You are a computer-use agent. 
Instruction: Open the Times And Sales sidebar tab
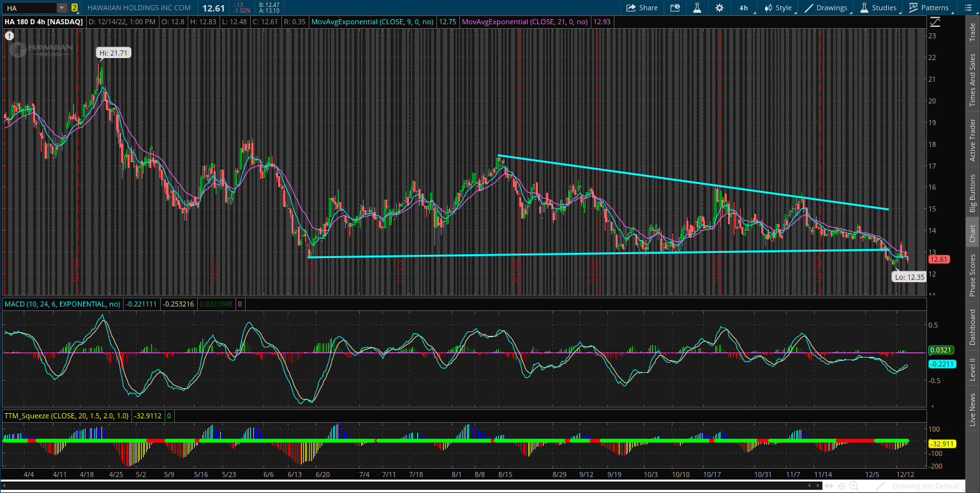pyautogui.click(x=972, y=79)
